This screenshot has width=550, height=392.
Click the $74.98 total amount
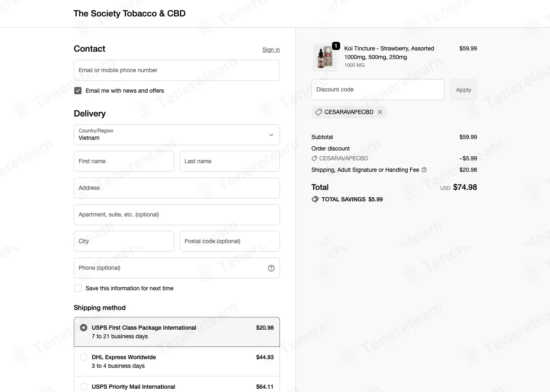tap(465, 187)
